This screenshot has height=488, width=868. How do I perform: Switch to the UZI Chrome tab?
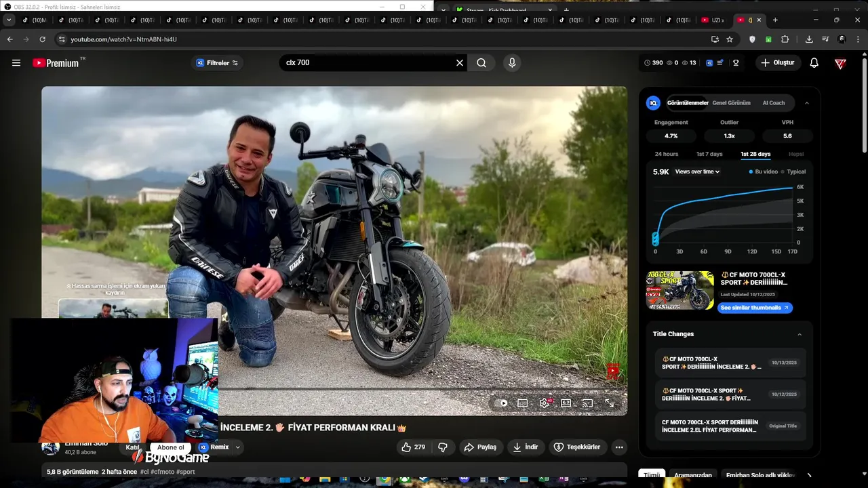pyautogui.click(x=713, y=20)
